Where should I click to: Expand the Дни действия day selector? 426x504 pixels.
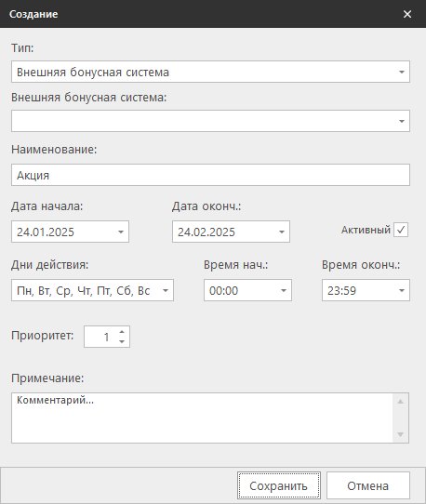click(x=166, y=290)
